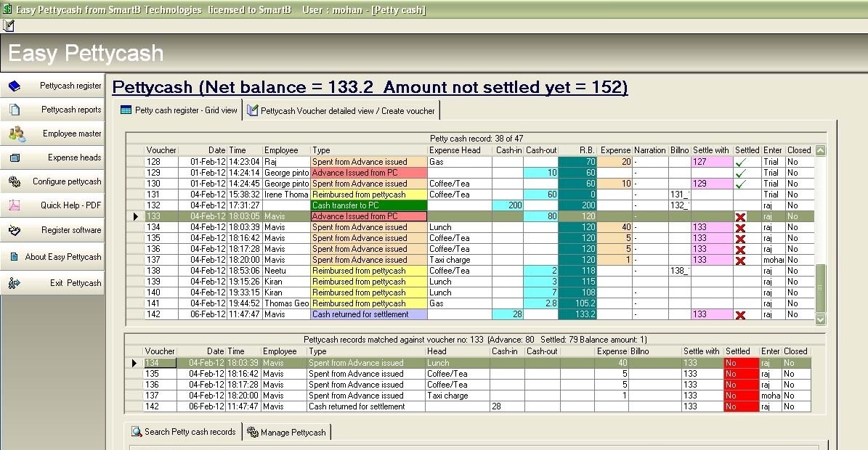Screen dimensions: 868x450
Task: Click Taxi charge expense head in upper grid
Action: [460, 260]
